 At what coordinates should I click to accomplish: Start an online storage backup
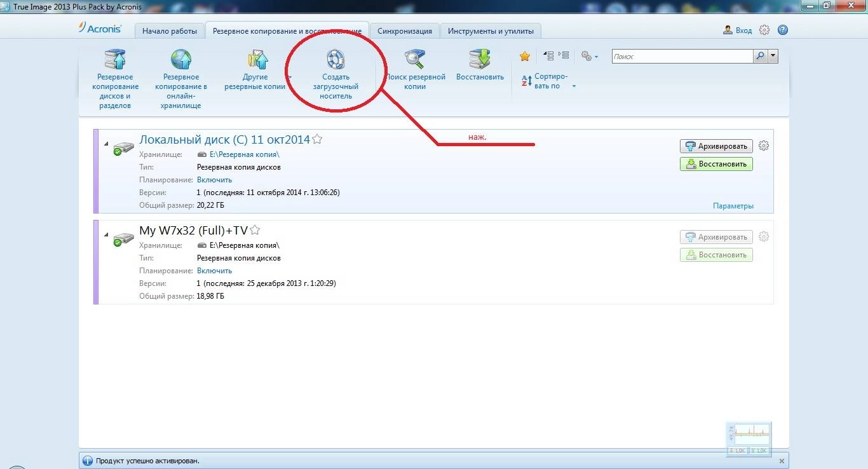(181, 79)
